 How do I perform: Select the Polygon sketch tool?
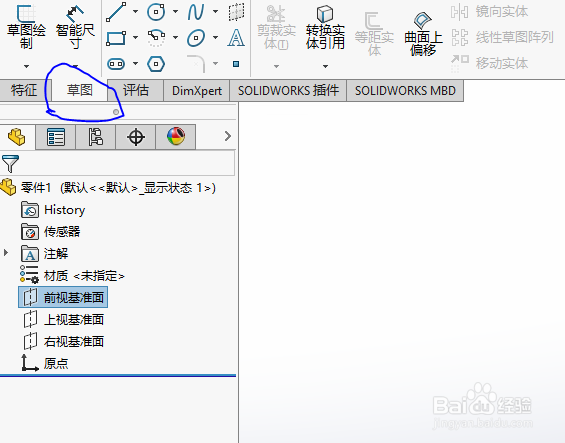tap(156, 64)
